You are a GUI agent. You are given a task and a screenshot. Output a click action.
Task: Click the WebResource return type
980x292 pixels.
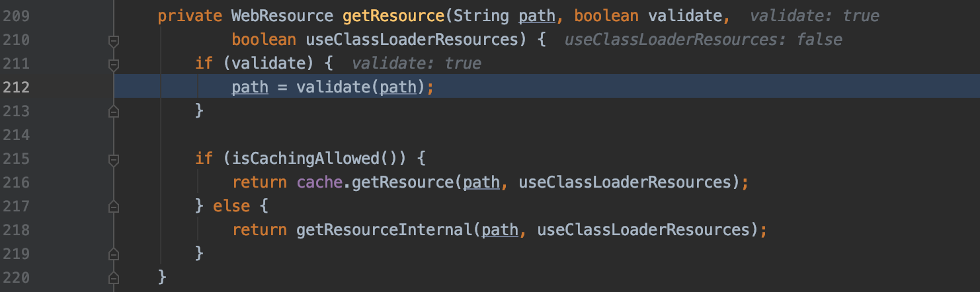(282, 17)
